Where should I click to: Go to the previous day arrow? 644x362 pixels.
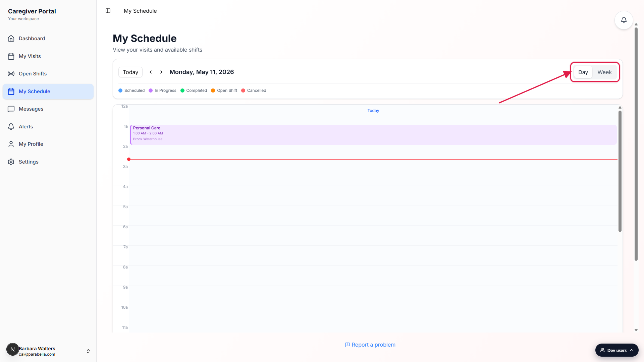(x=151, y=72)
